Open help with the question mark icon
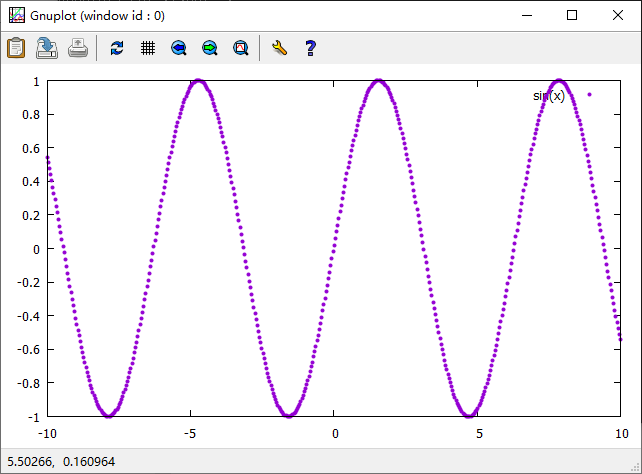Screen dimensions: 642x474 tap(310, 48)
